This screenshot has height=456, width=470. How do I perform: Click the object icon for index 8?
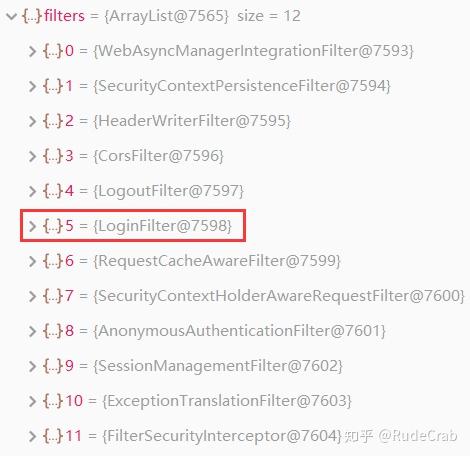click(x=53, y=331)
